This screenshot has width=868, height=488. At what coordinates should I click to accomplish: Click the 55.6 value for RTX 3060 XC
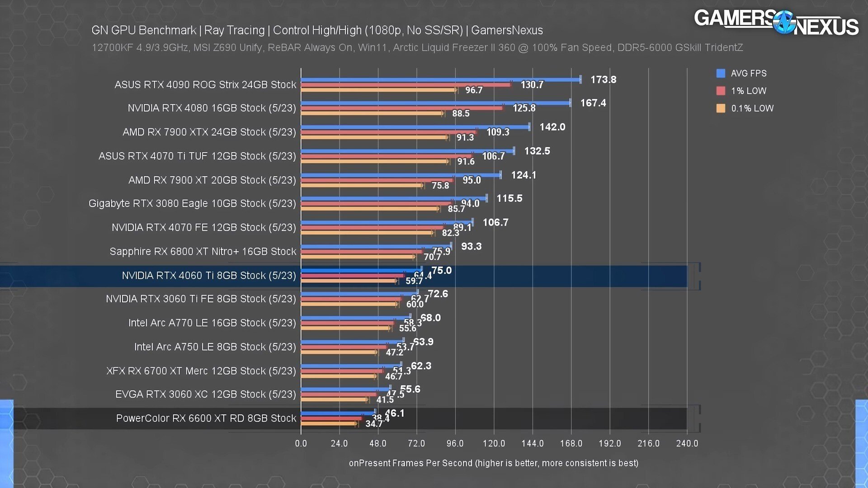(410, 389)
